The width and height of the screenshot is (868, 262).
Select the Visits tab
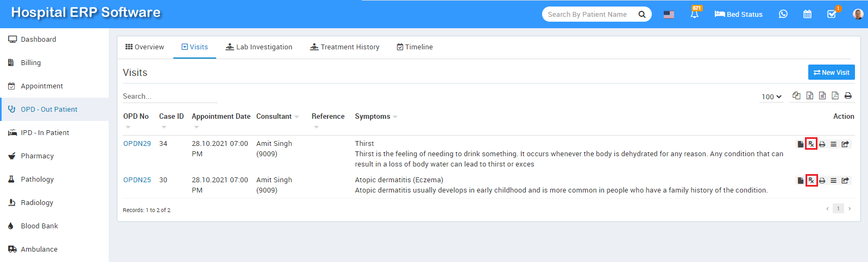[x=194, y=47]
